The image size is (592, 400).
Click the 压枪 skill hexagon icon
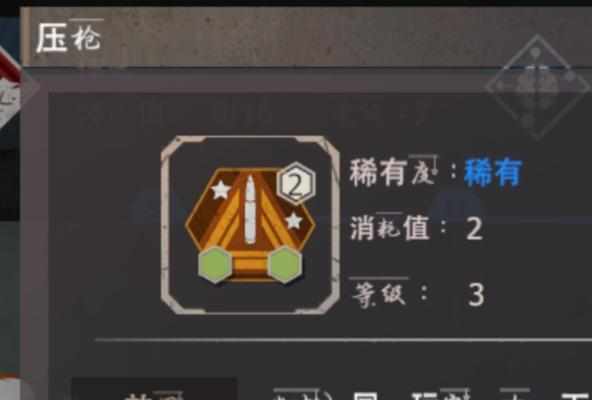pyautogui.click(x=250, y=223)
